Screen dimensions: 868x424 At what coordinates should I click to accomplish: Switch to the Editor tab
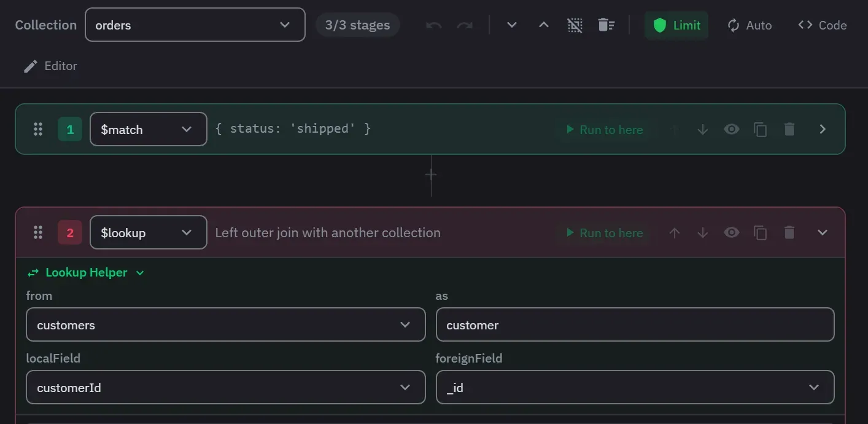coord(50,66)
